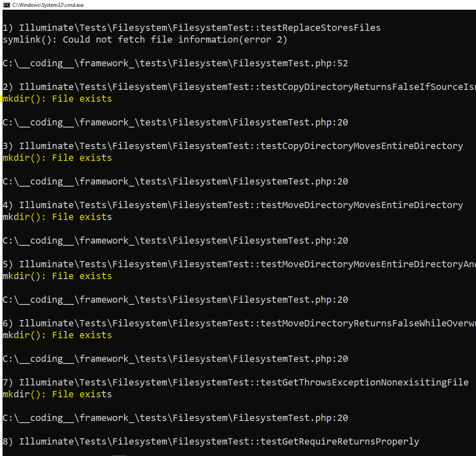This screenshot has width=476, height=456.
Task: Click FilesystemTest.php:20 path under test 3
Action: 175,182
